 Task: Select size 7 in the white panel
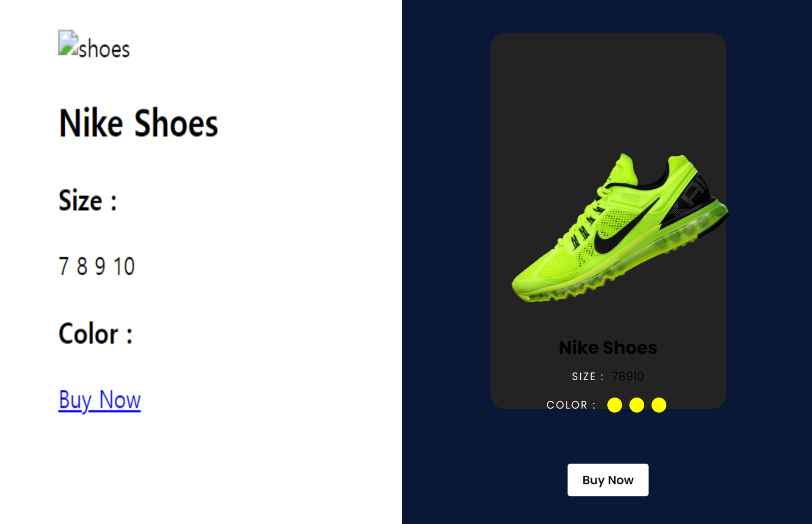(x=63, y=266)
